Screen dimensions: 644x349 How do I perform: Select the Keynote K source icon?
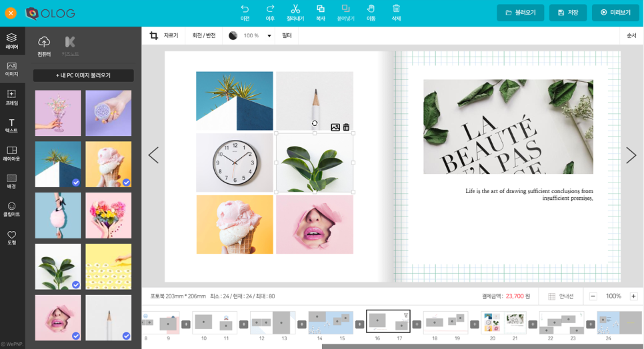pos(70,42)
